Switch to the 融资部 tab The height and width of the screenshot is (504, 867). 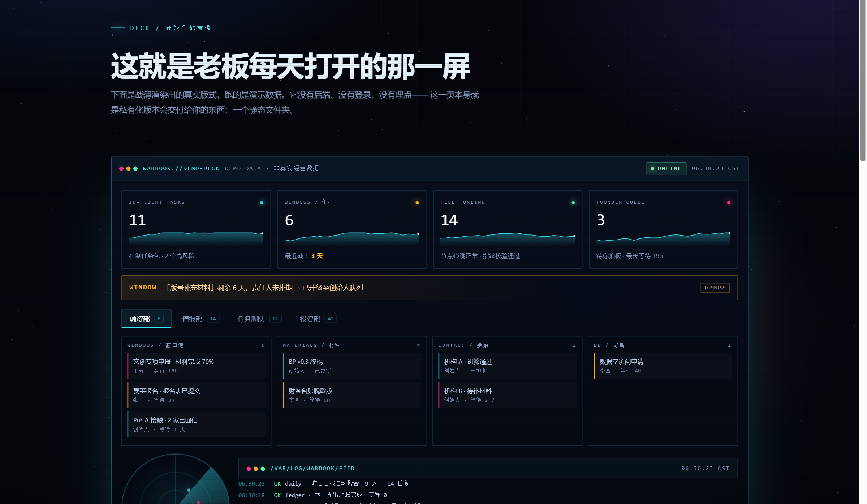(146, 319)
